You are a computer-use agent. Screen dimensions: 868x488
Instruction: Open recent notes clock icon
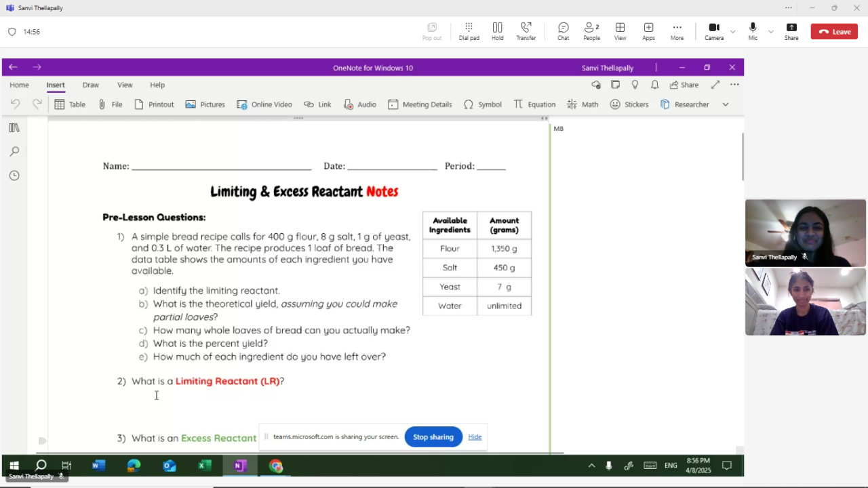[14, 176]
